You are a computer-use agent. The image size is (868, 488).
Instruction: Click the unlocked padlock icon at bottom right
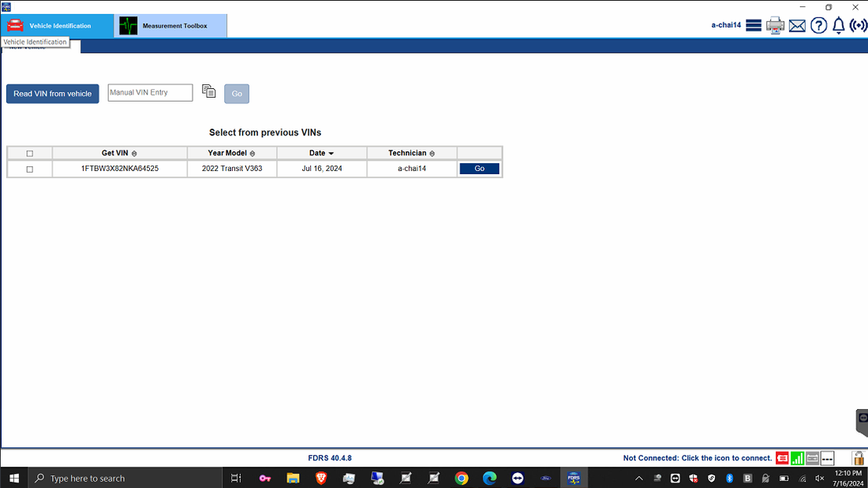(858, 457)
